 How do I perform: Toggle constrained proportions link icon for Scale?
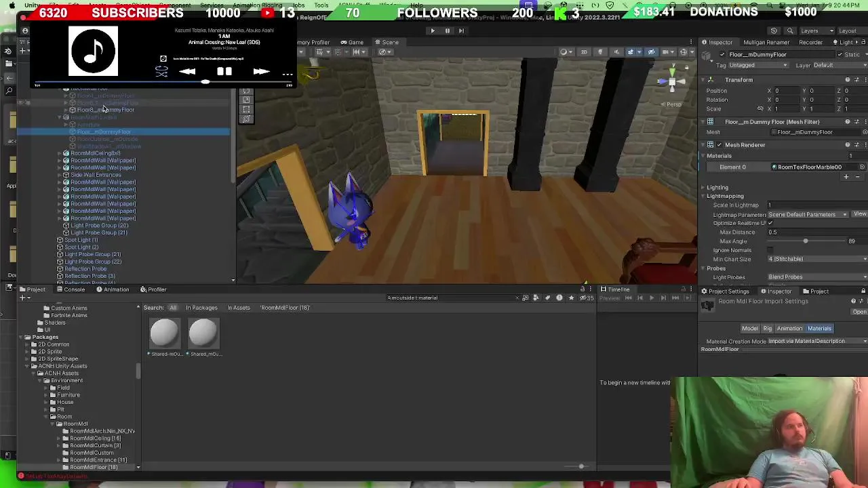[x=760, y=108]
